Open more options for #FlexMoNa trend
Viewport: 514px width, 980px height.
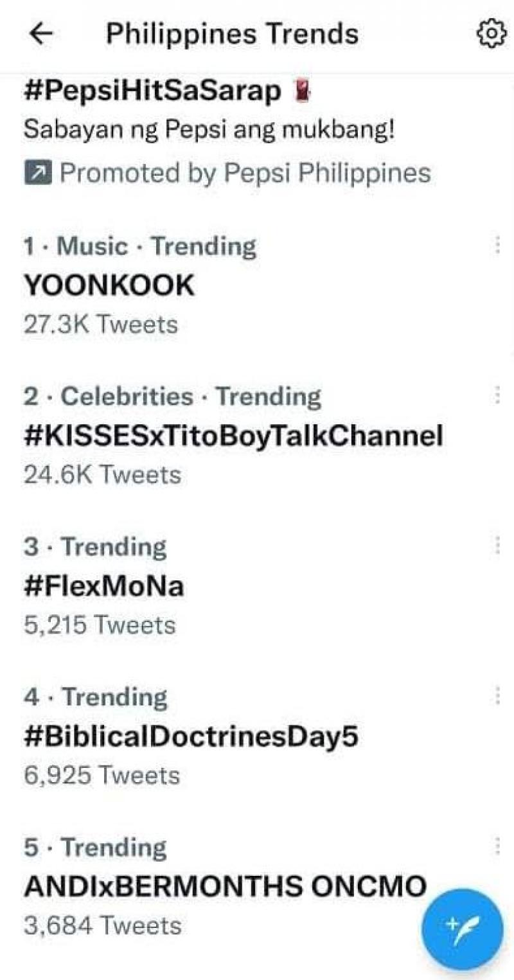click(496, 546)
